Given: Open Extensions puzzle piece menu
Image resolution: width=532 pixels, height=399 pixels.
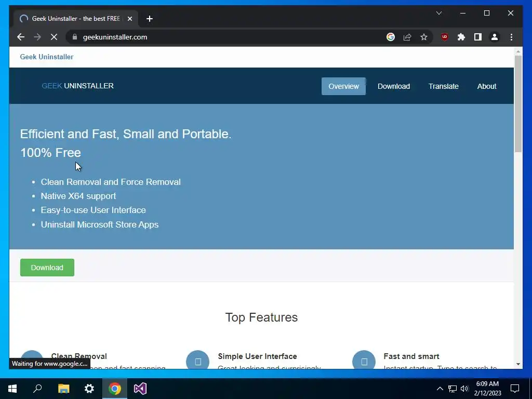Looking at the screenshot, I should 461,37.
